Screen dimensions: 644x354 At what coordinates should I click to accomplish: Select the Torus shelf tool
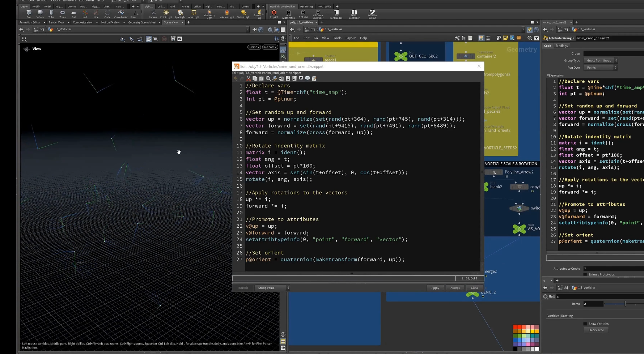tap(63, 14)
